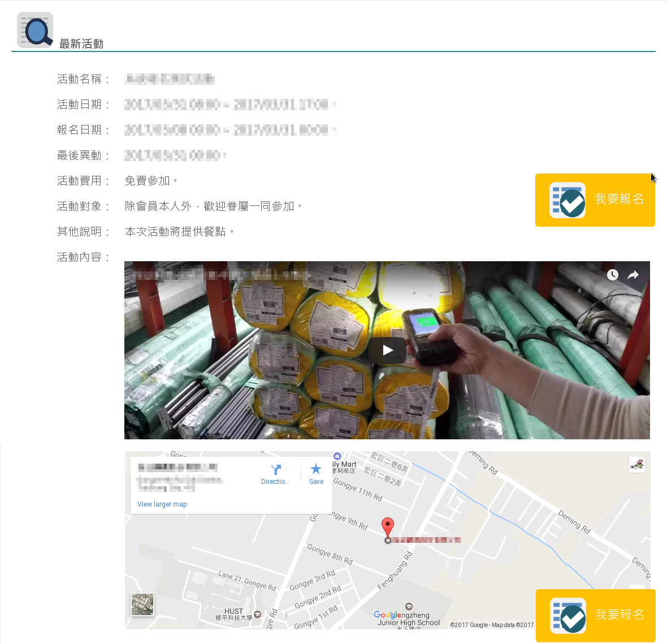Image resolution: width=667 pixels, height=644 pixels.
Task: Click the Watch Later clock icon on video
Action: click(612, 275)
